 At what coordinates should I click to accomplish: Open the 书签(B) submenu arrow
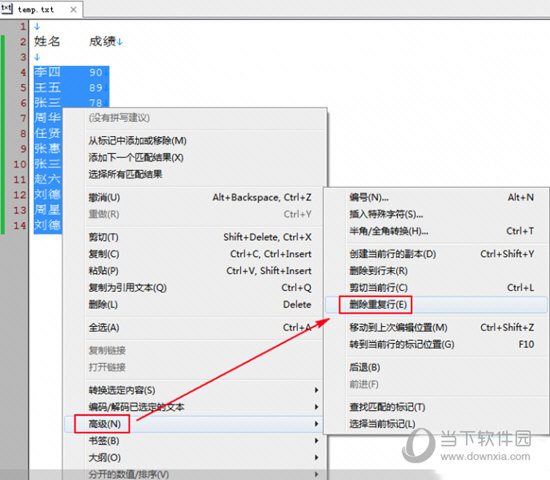316,441
